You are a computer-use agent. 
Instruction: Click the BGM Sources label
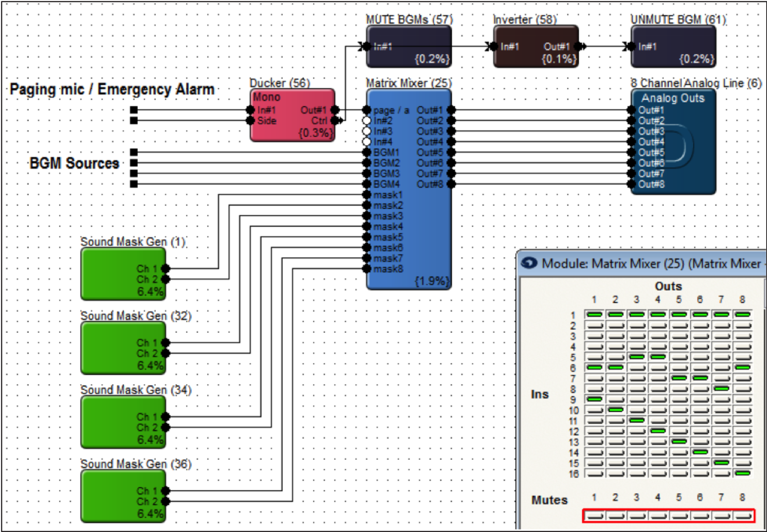point(74,163)
